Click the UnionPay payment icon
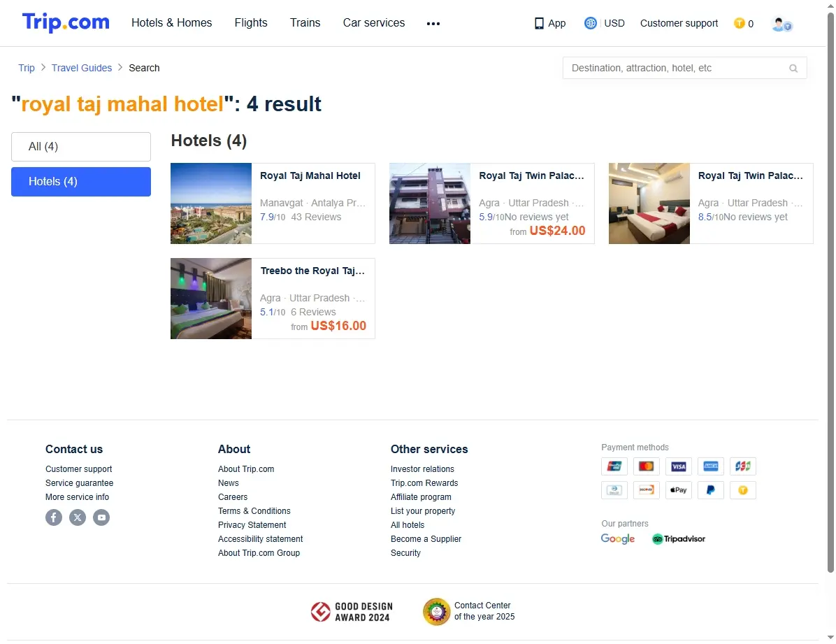 [614, 466]
